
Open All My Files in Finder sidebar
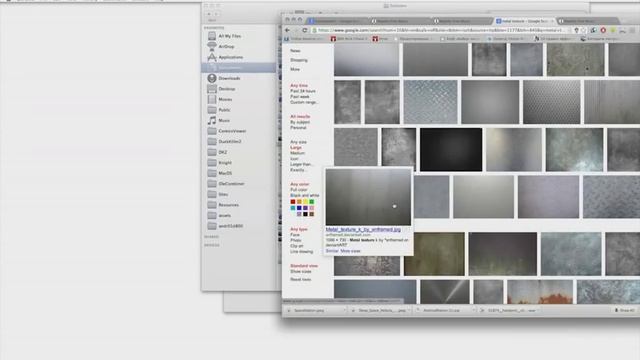coord(229,36)
